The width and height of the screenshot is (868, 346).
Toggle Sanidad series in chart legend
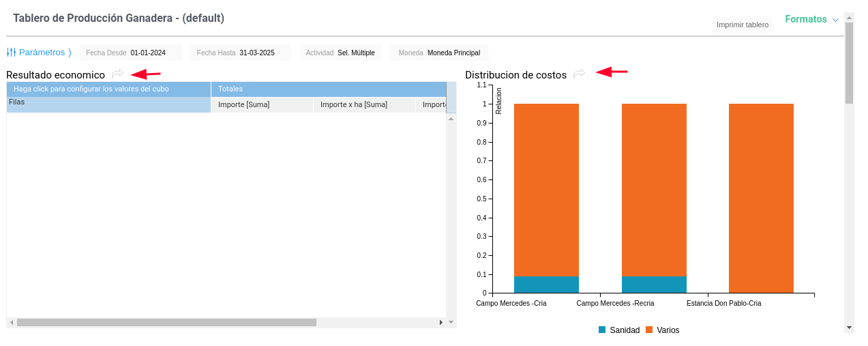[x=619, y=330]
